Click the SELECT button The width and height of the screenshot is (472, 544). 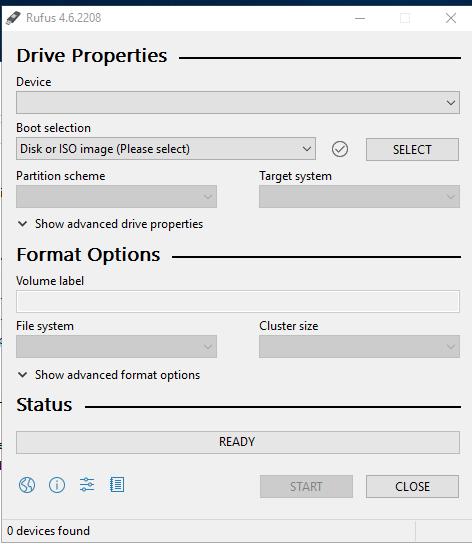(412, 150)
